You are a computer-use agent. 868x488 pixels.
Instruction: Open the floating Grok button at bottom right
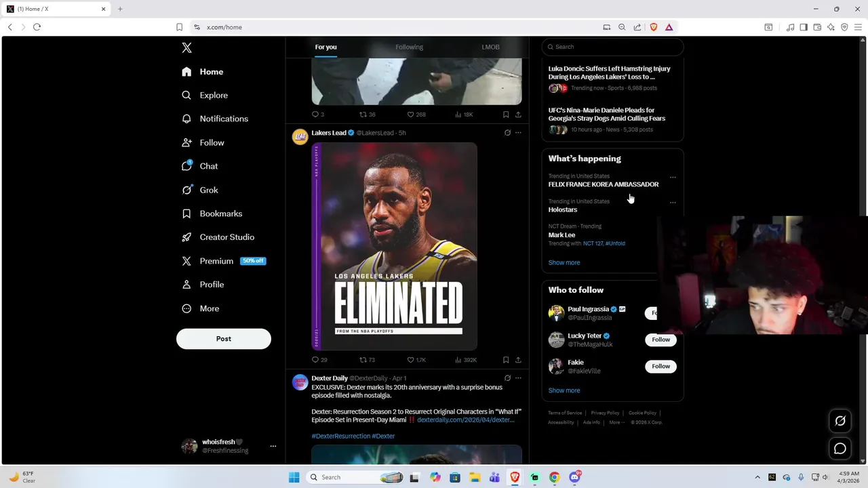[840, 421]
